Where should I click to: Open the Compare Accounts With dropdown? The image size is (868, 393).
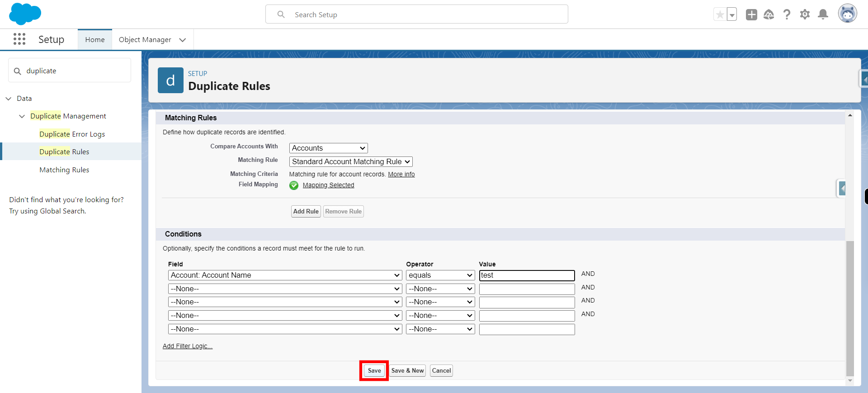329,148
